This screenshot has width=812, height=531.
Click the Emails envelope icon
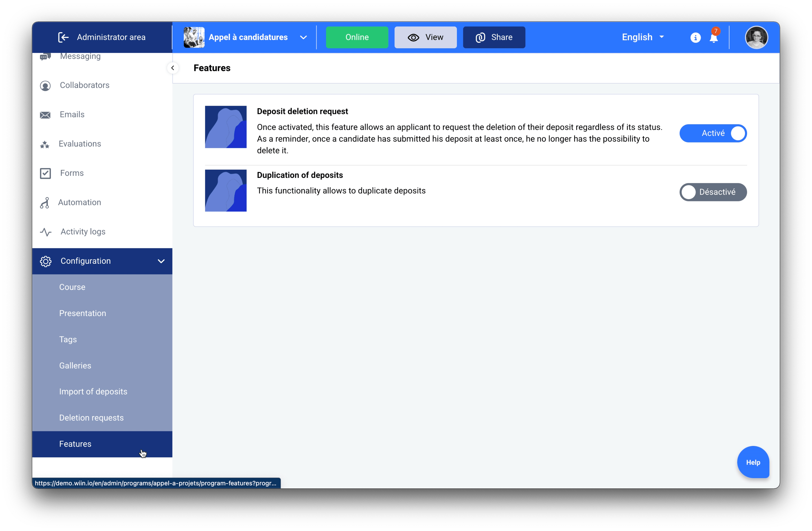point(45,115)
